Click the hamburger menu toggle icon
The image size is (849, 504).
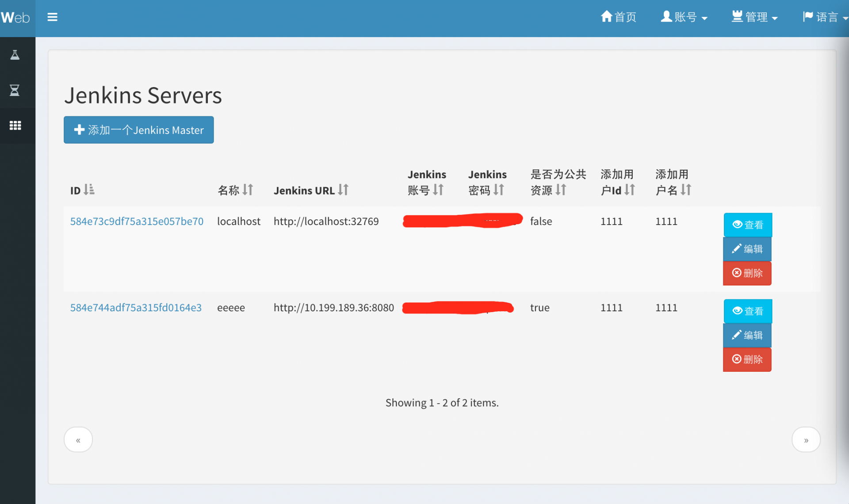click(52, 17)
